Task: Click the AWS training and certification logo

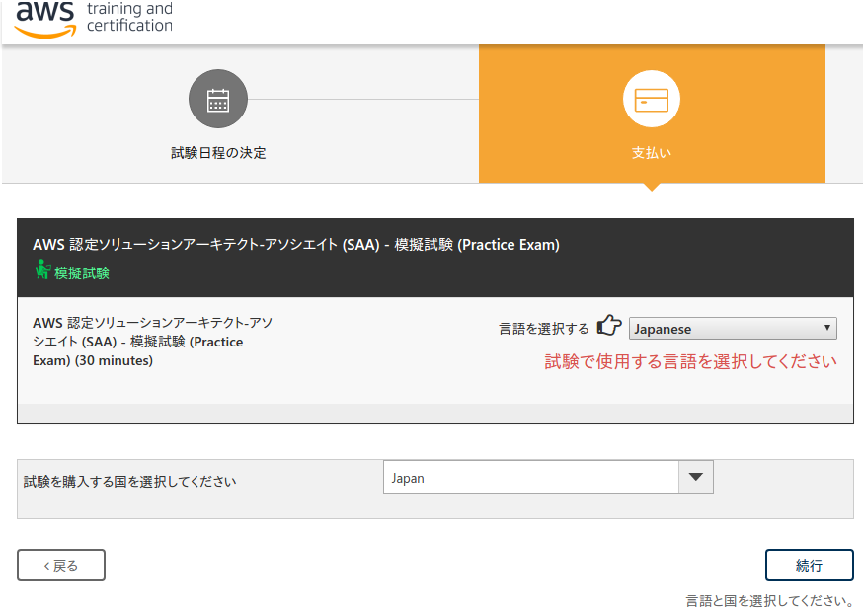Action: [94, 19]
